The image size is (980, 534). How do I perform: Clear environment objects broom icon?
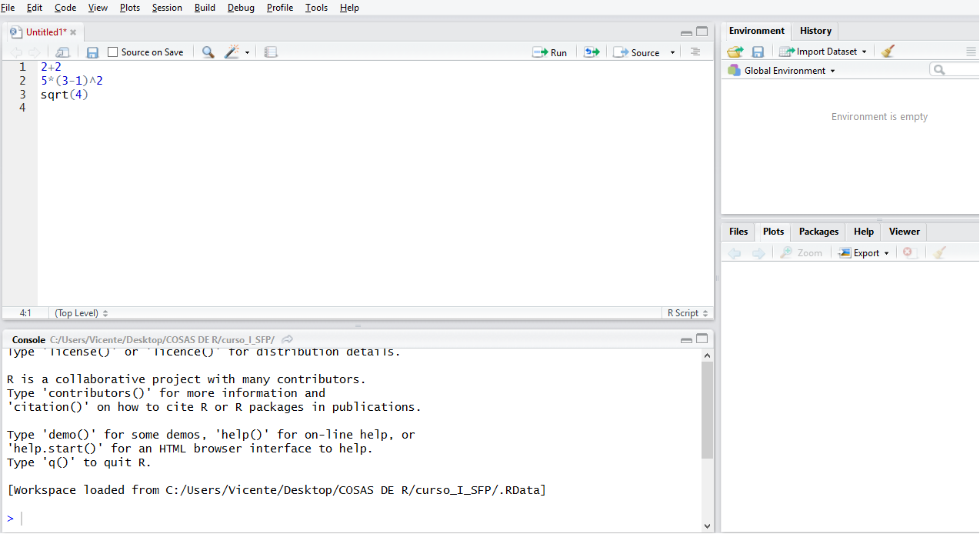tap(888, 52)
